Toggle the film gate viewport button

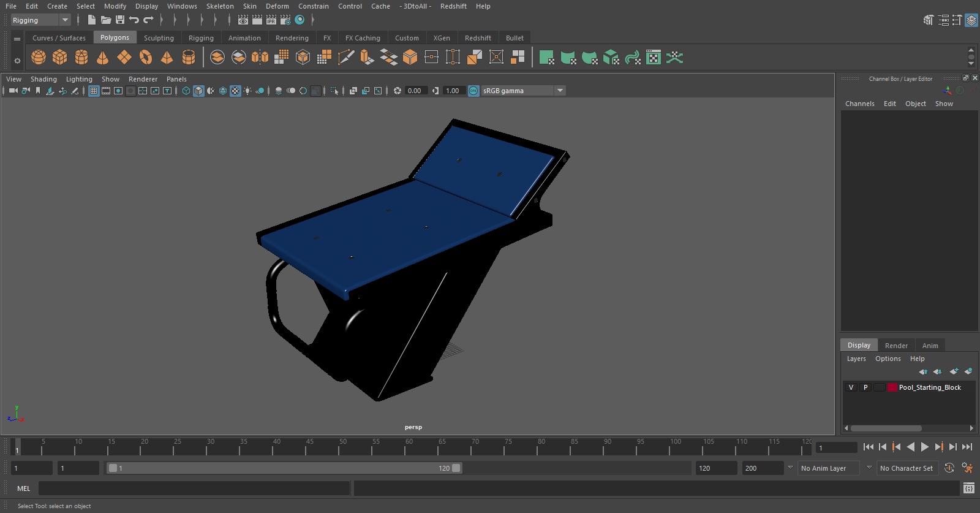(x=106, y=91)
